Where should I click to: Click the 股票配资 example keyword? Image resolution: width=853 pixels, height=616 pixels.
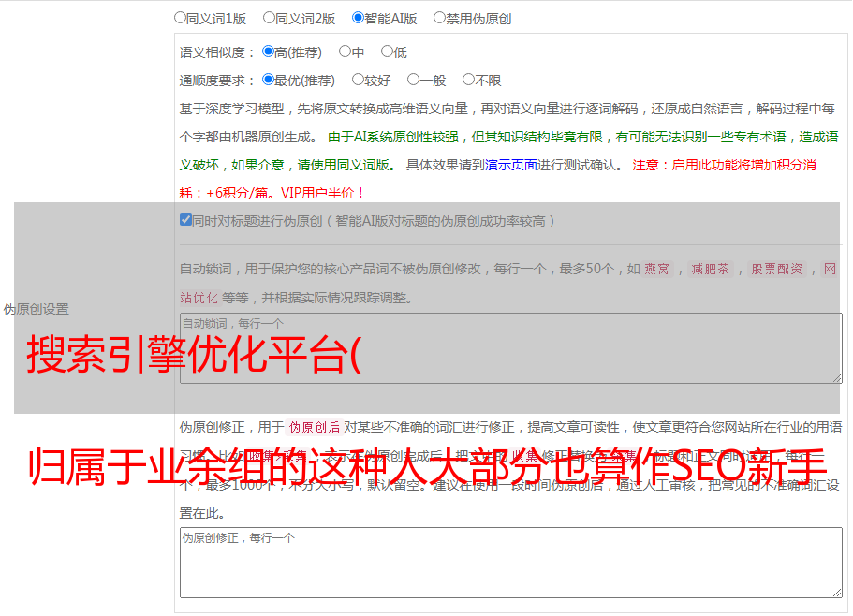(x=777, y=269)
